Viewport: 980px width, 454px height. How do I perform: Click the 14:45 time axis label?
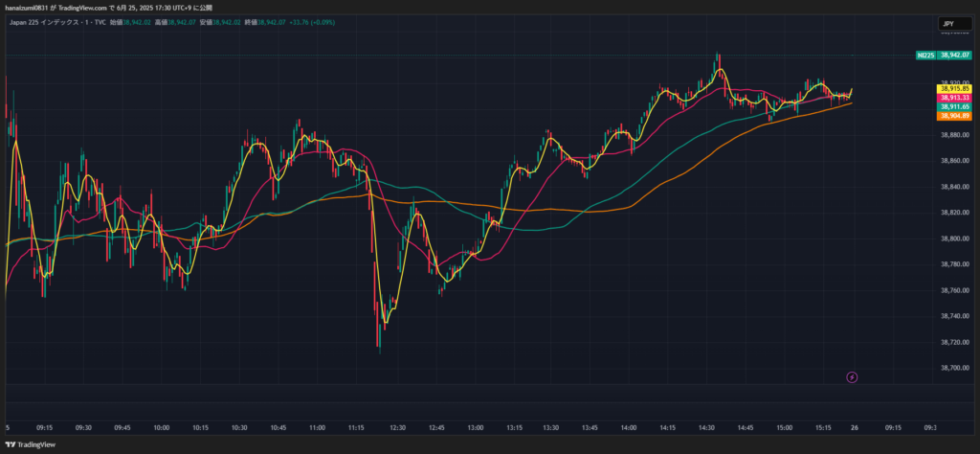pos(745,428)
